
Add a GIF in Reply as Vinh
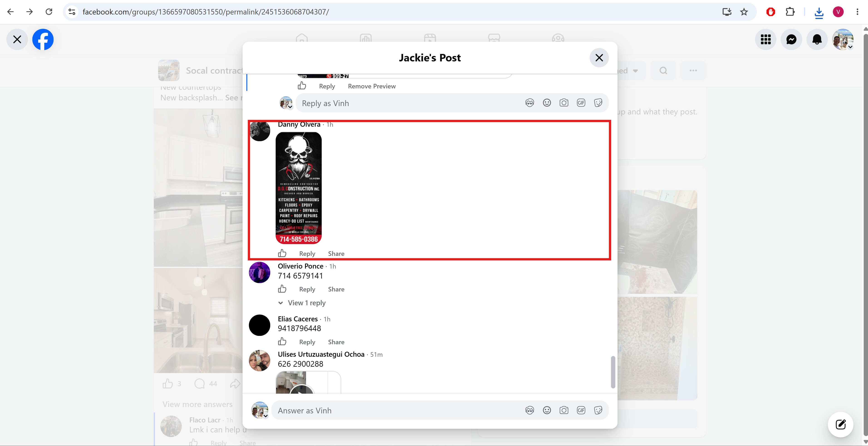tap(581, 103)
